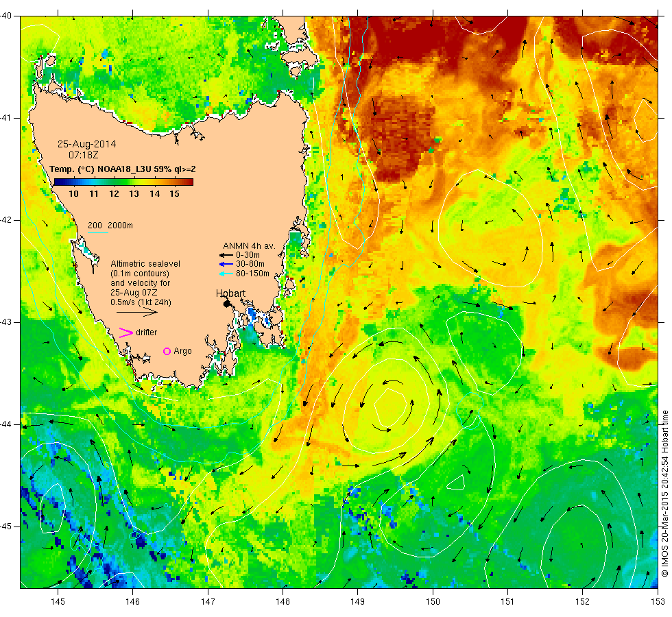Click the 'Argo' legend text

182,351
